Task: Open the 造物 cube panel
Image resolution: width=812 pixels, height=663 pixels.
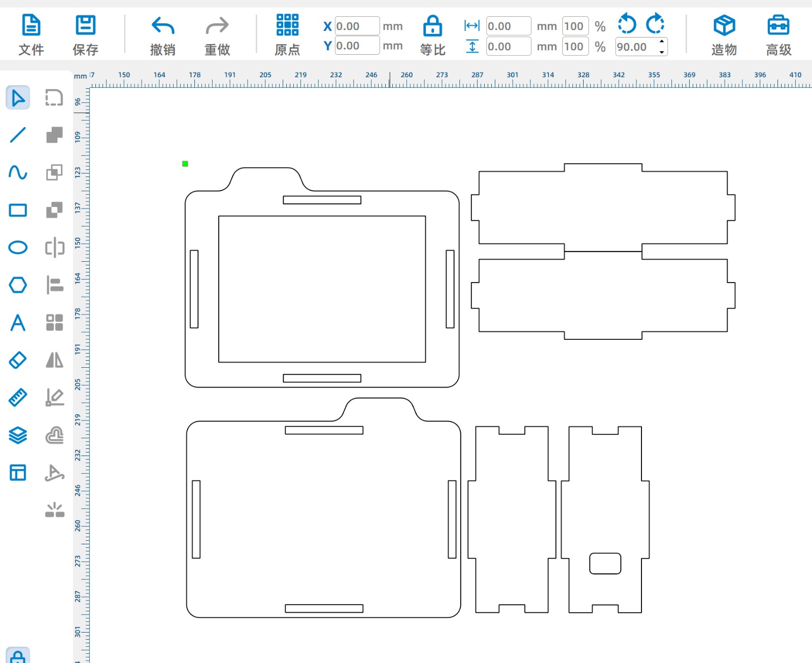Action: [x=724, y=35]
